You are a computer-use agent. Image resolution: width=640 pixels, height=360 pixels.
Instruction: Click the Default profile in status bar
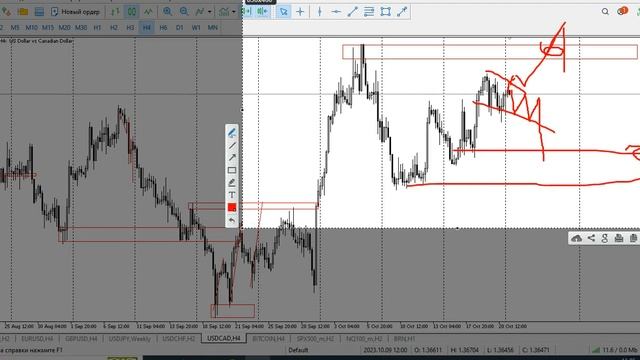point(298,350)
